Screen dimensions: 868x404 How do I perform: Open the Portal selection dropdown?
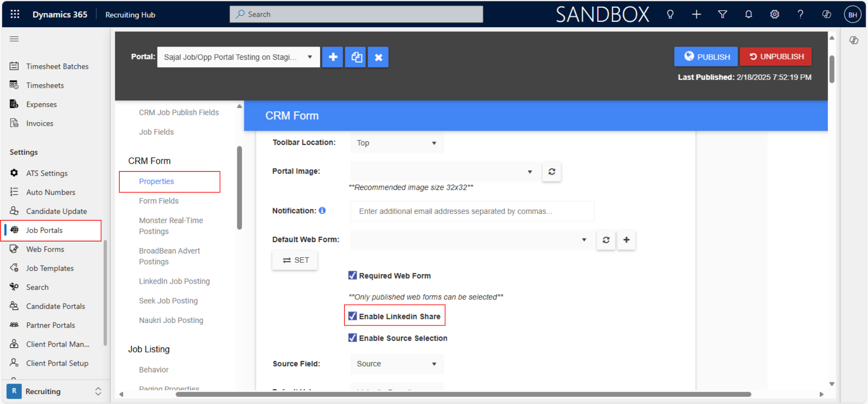click(238, 57)
